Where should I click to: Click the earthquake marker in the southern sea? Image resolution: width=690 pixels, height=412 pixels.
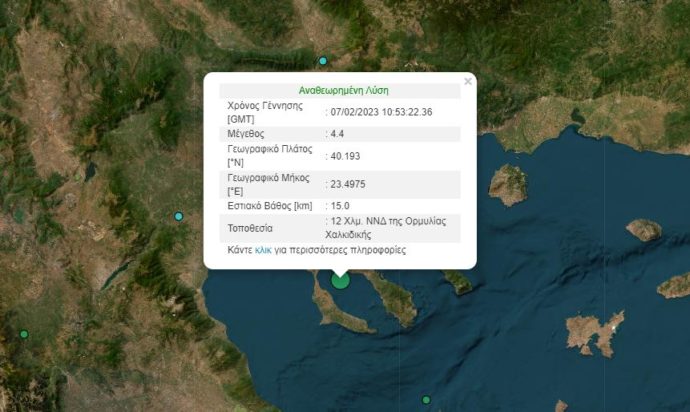(426, 400)
